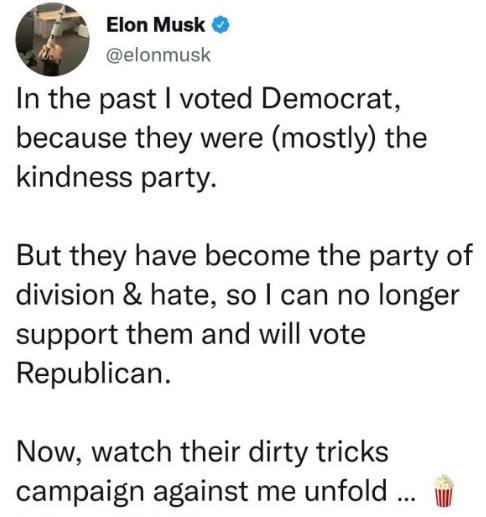Click the word 'campaign' in the last line
Screen dimensions: 486x517
(80, 492)
